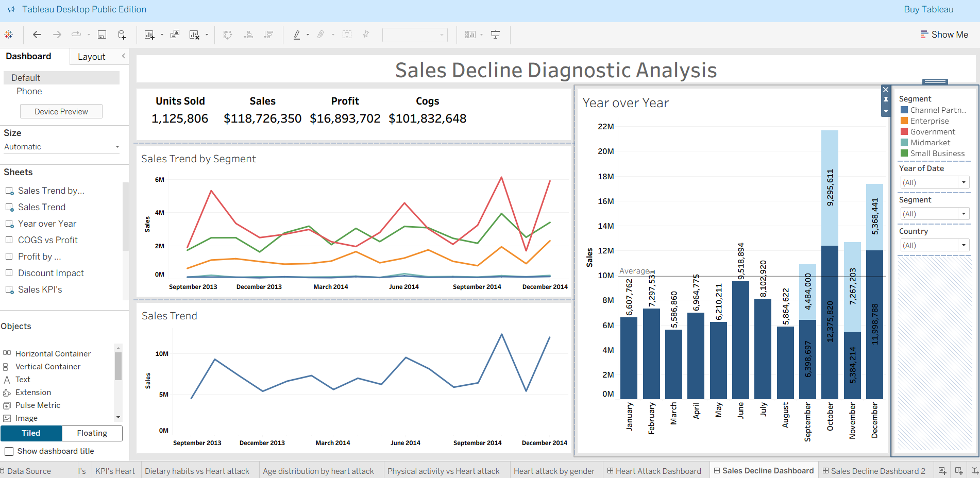
Task: Click the Midmarket teal legend swatch
Action: click(904, 143)
